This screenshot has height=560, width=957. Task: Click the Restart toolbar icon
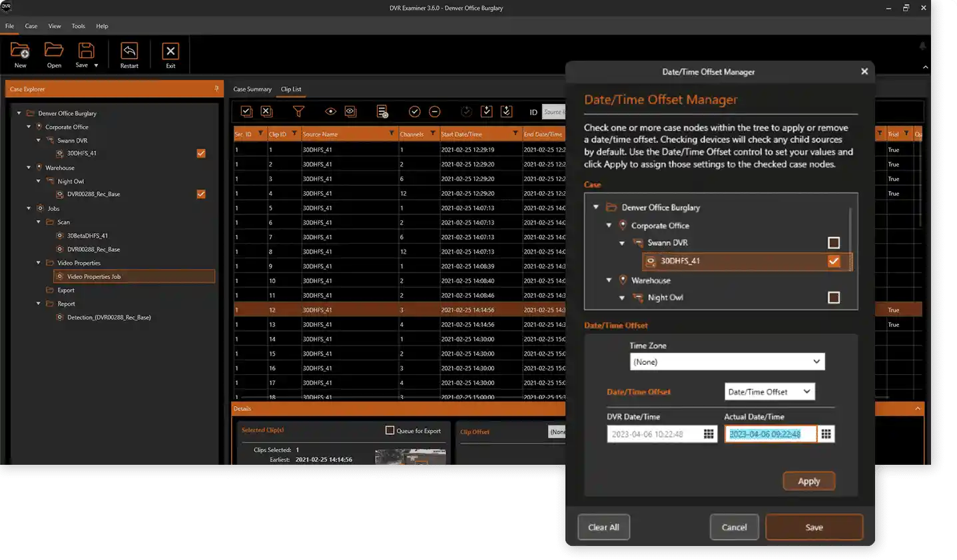(129, 51)
